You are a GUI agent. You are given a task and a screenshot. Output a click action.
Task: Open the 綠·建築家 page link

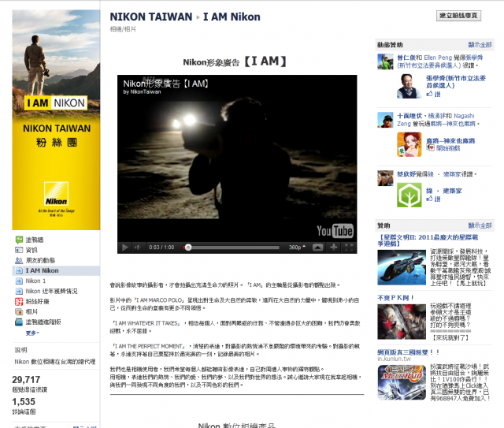(444, 191)
